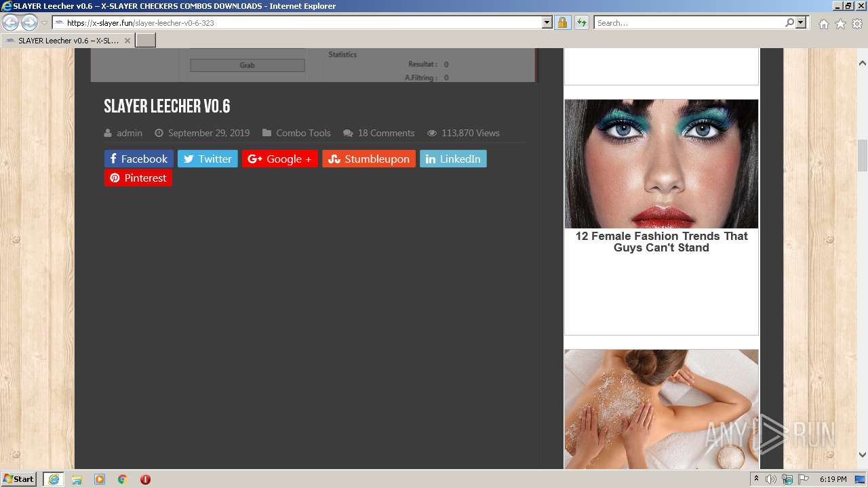Click the Show desktop strip
The image size is (868, 488).
[x=861, y=479]
